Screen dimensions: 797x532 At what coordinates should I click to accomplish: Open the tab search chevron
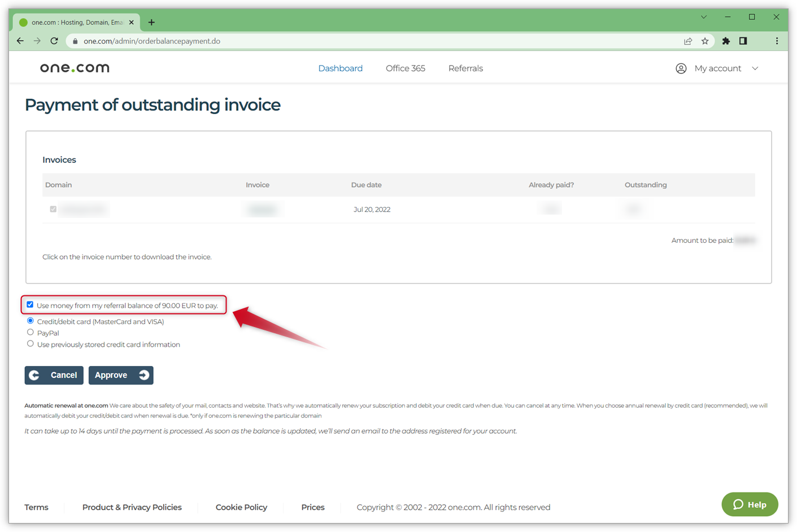[704, 17]
